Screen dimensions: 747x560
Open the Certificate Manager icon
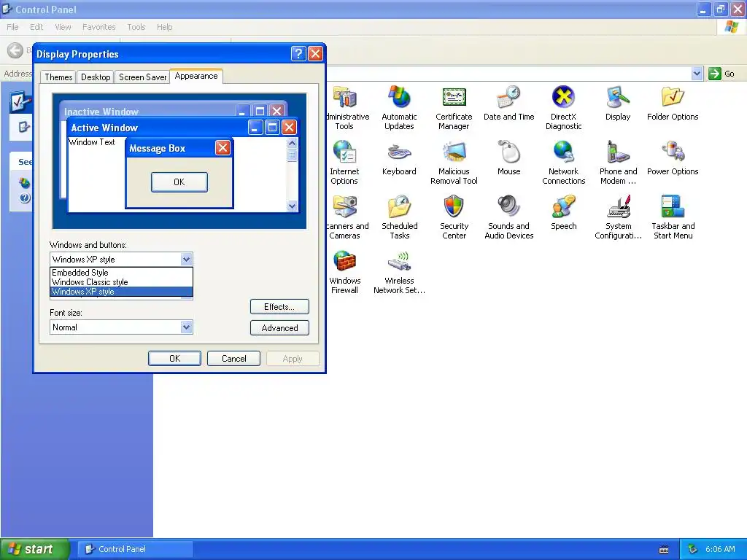[x=454, y=108]
